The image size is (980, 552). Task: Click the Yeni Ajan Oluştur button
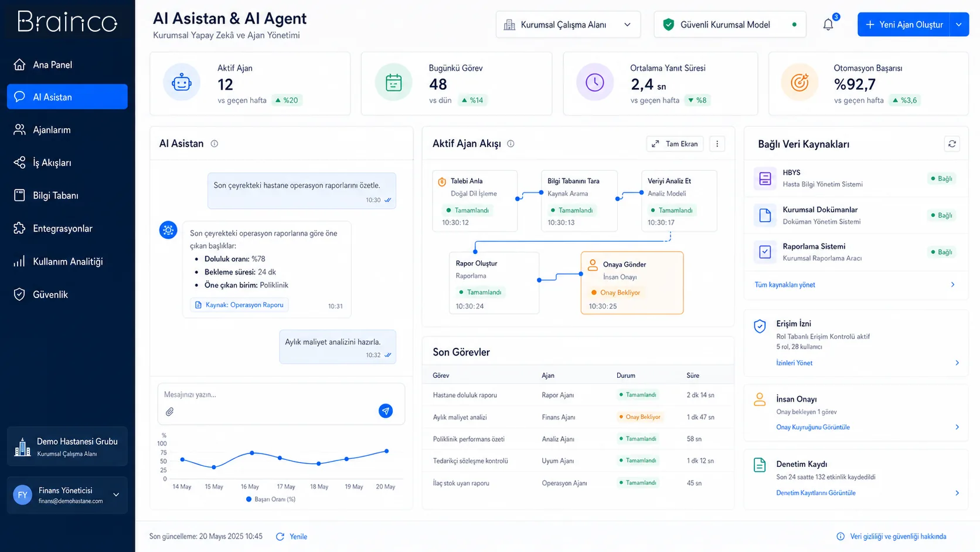(903, 25)
